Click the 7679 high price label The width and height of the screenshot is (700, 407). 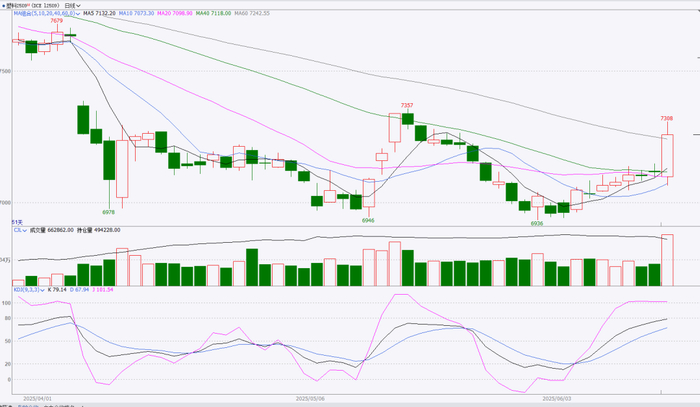(57, 21)
